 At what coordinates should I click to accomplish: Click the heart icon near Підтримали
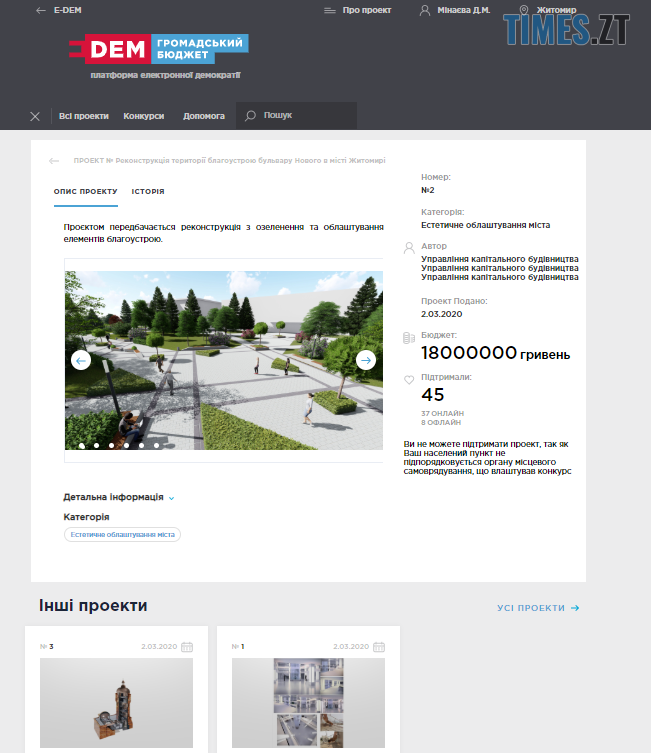409,380
